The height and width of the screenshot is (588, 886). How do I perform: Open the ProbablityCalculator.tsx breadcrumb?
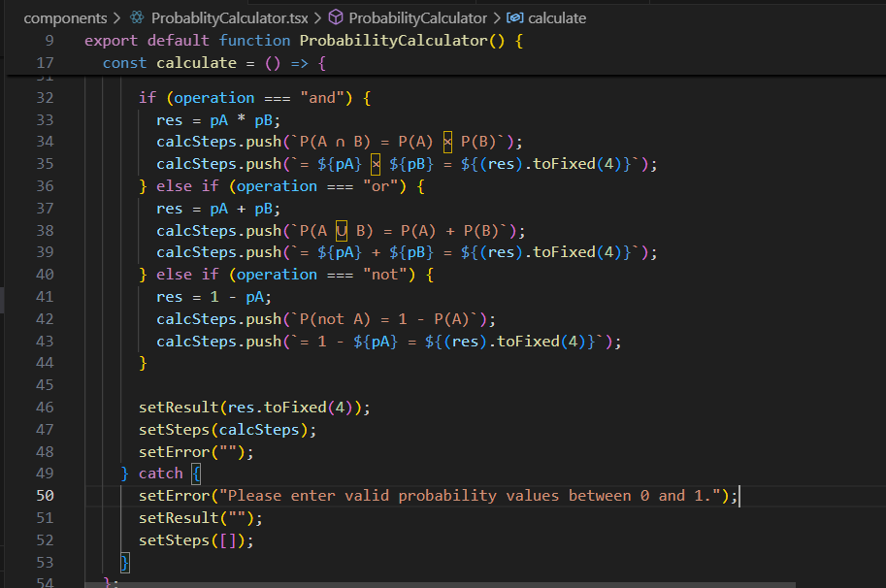[229, 18]
